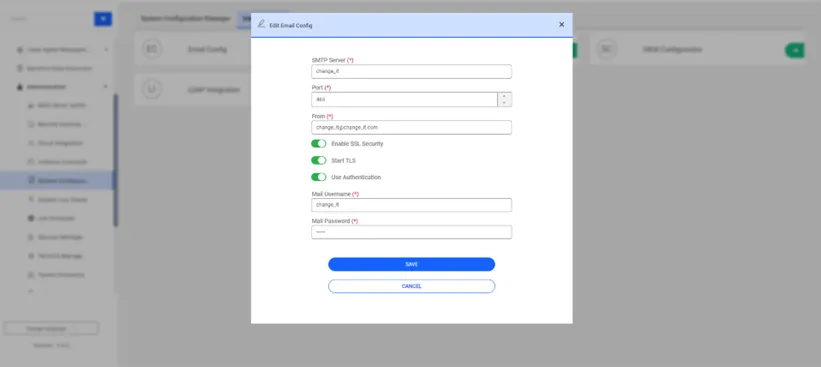Viewport: 821px width, 367px height.
Task: Increase Port value with up arrow
Action: tap(504, 96)
